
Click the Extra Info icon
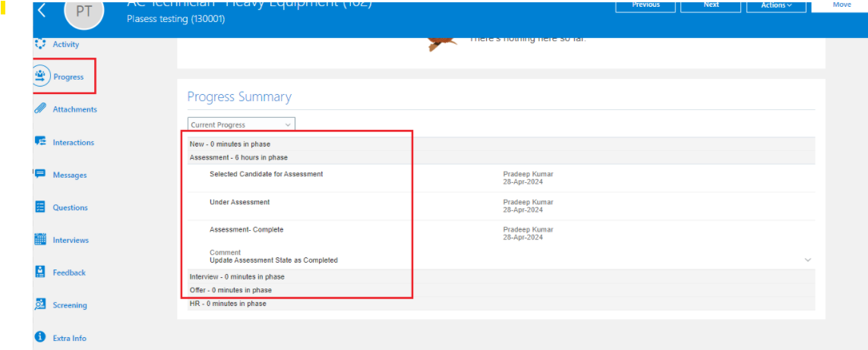[40, 337]
